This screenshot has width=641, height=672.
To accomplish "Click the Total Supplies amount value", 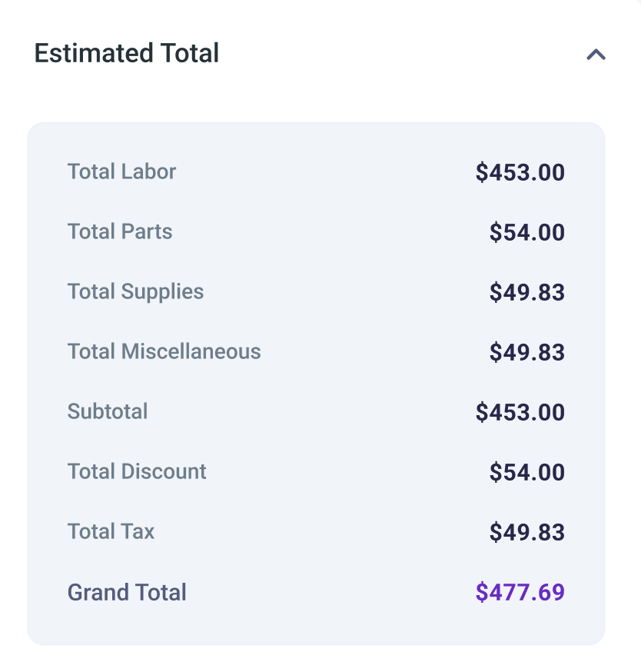I will tap(526, 292).
